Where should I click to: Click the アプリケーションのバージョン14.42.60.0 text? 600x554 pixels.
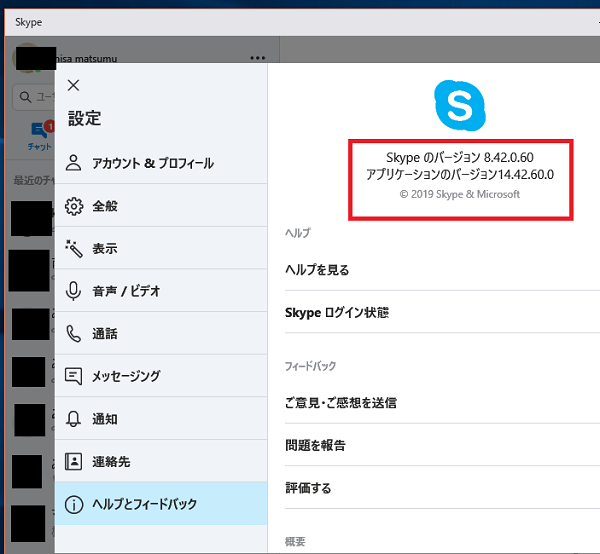point(460,174)
